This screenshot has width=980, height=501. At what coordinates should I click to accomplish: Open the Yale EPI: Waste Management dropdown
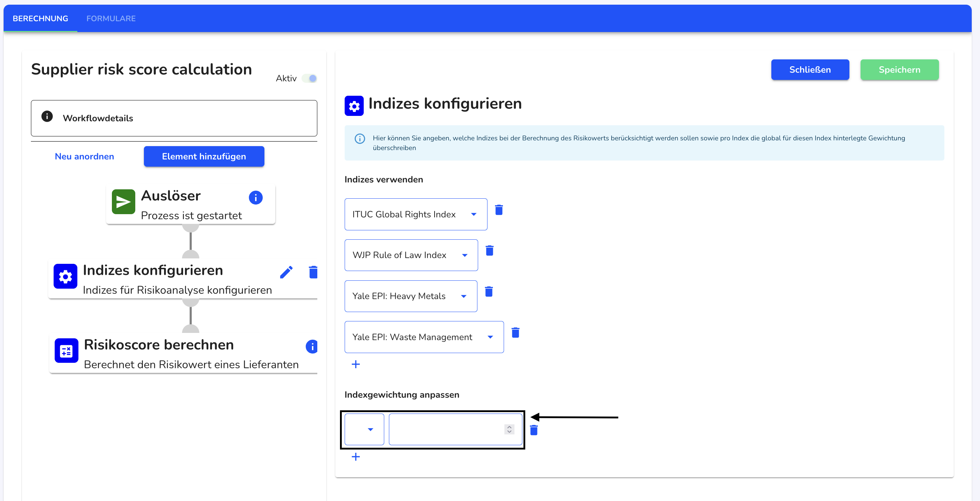pyautogui.click(x=424, y=337)
